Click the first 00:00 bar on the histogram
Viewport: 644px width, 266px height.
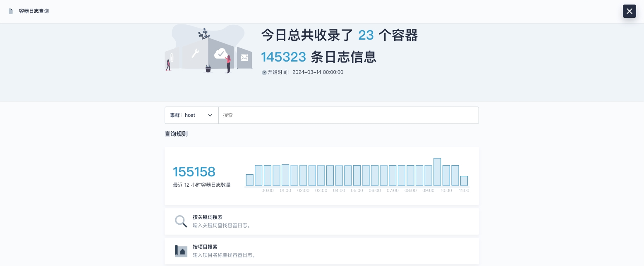point(250,180)
